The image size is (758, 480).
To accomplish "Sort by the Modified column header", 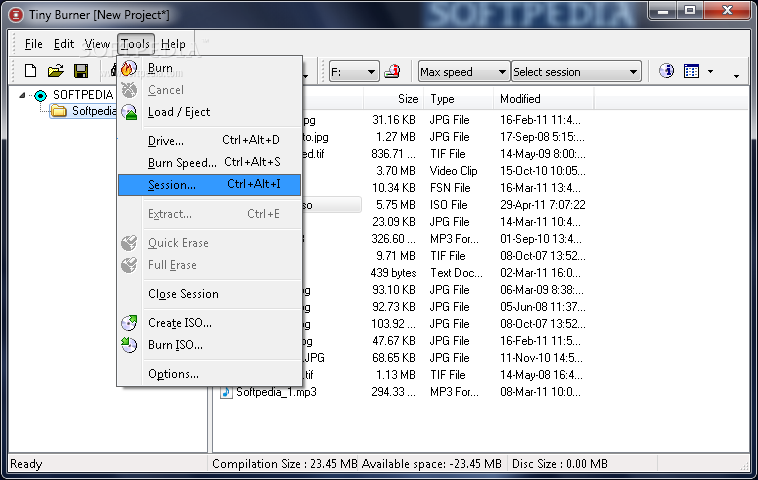I will tap(544, 99).
